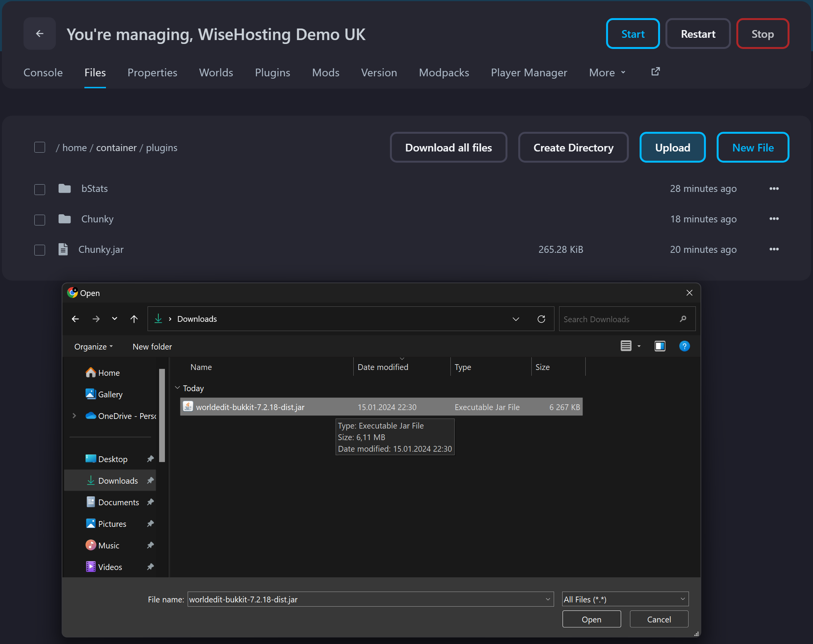Click the Chunky.jar file icon
The image size is (813, 644).
pyautogui.click(x=63, y=249)
